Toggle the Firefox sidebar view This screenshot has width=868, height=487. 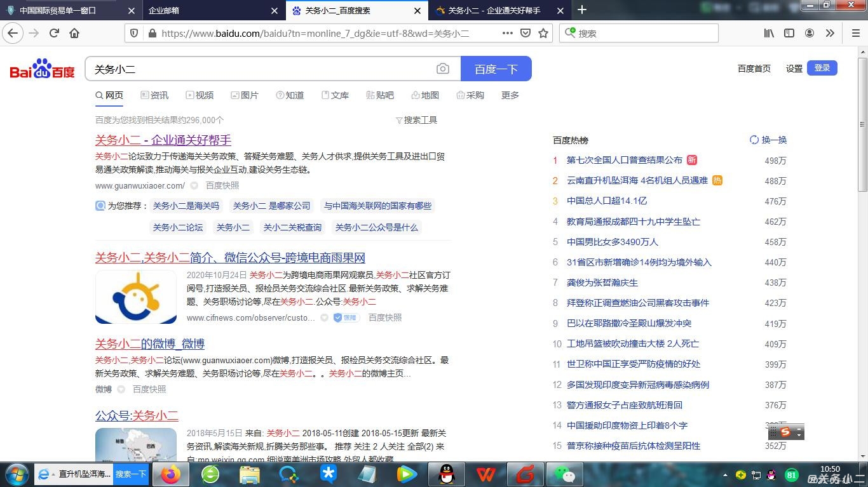point(789,33)
